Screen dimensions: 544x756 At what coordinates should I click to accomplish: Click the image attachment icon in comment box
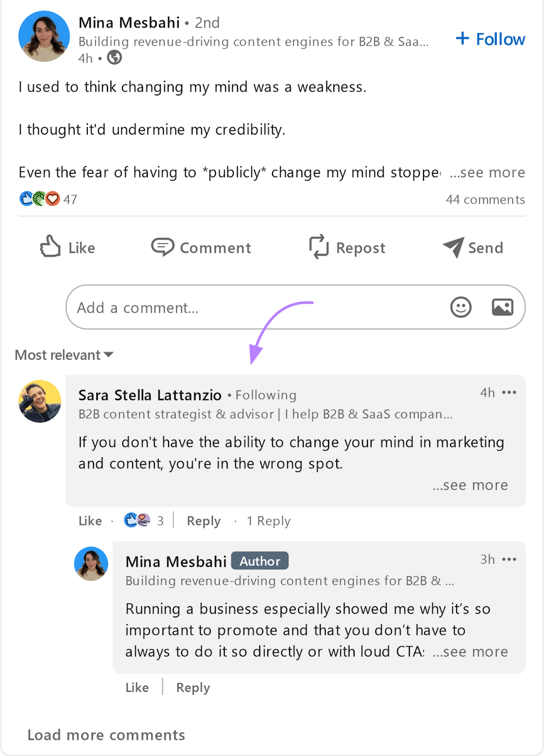pos(502,307)
